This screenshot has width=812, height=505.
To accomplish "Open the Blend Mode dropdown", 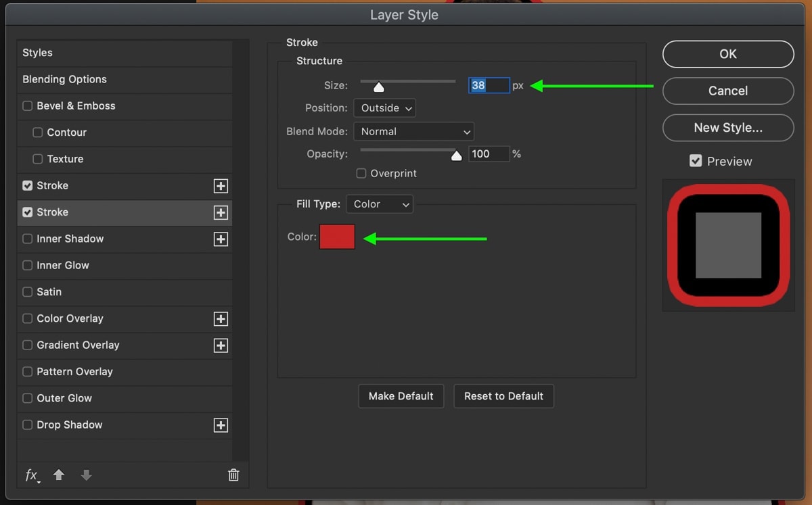I will [x=413, y=131].
